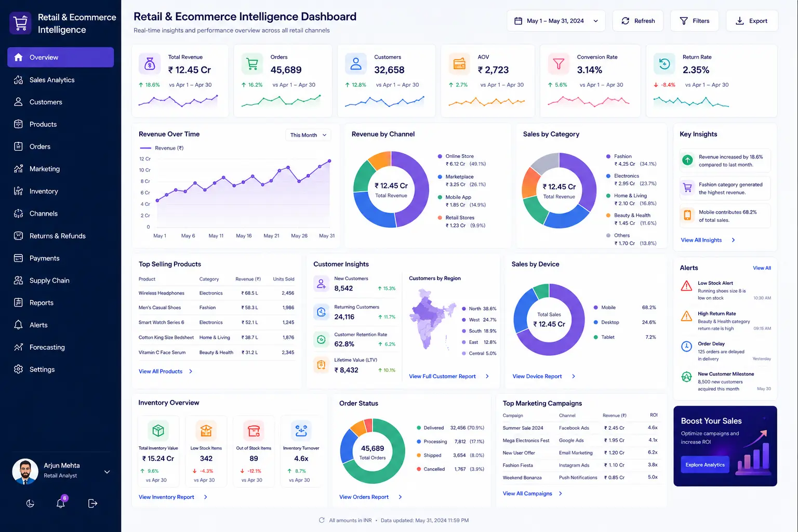Click Wireless Headphones product row
Image resolution: width=798 pixels, height=532 pixels.
217,293
